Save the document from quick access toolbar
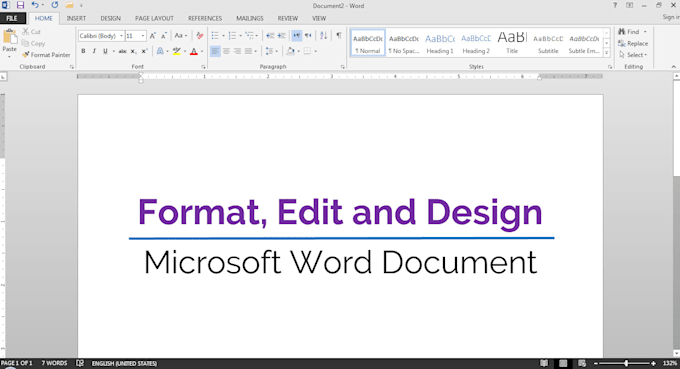This screenshot has height=369, width=680. click(20, 5)
